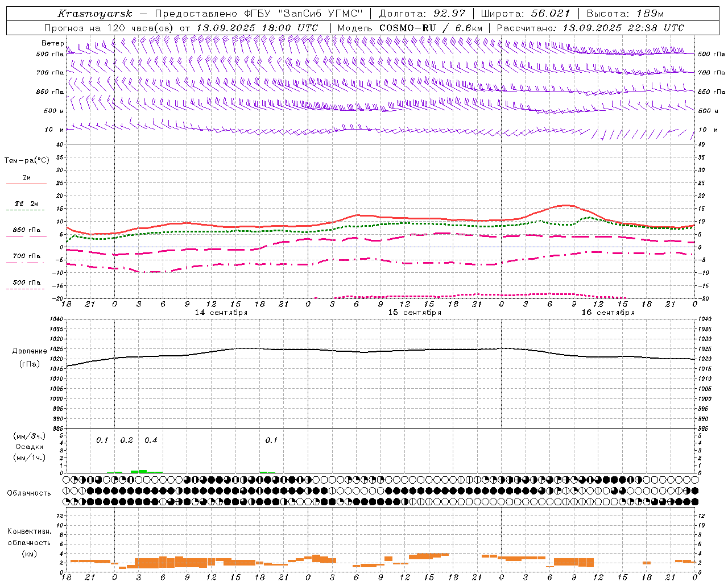The image size is (728, 582).
Task: Click the '16 сентября' date label
Action: [608, 313]
